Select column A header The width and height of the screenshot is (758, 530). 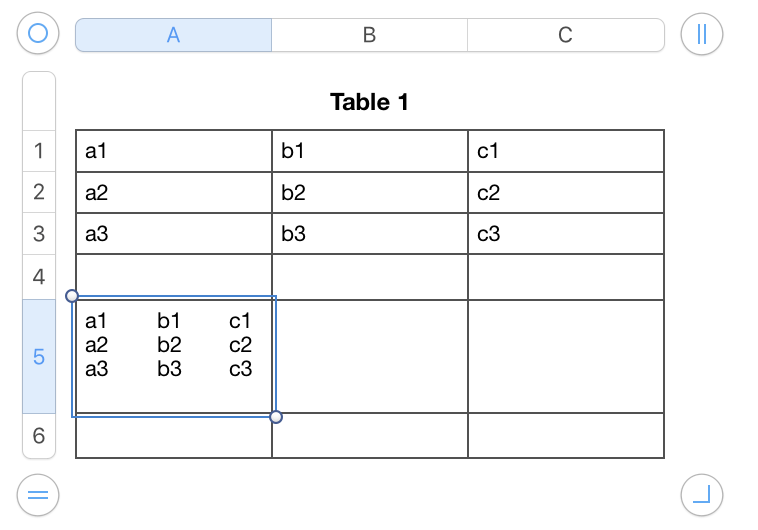click(x=174, y=35)
